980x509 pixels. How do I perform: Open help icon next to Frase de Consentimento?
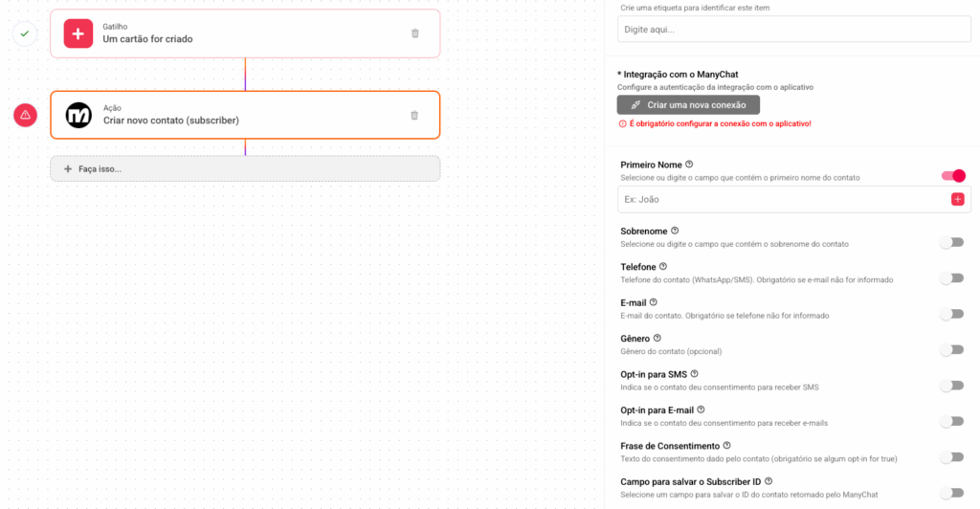pyautogui.click(x=727, y=446)
